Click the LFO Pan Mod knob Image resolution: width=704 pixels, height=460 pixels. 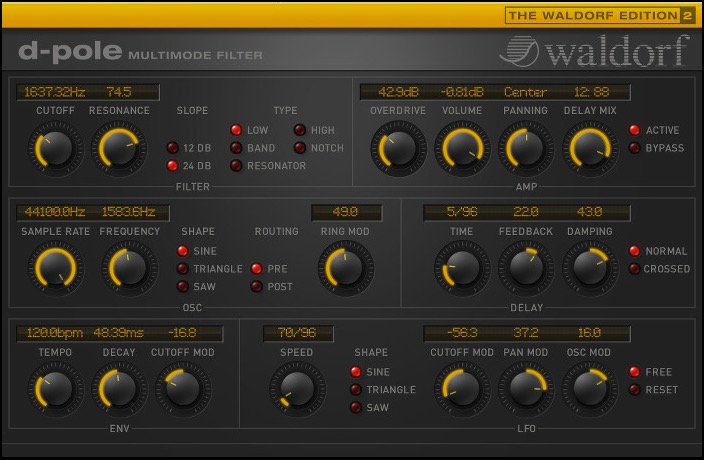(x=526, y=389)
